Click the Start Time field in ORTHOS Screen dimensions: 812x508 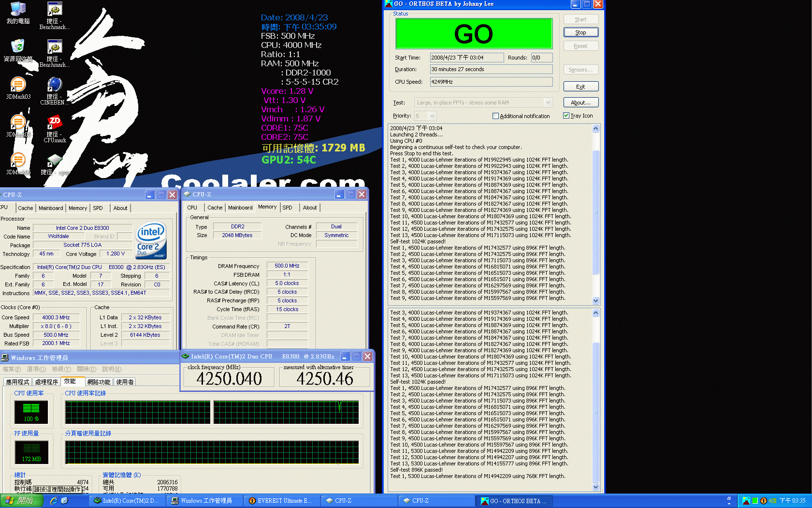point(467,58)
